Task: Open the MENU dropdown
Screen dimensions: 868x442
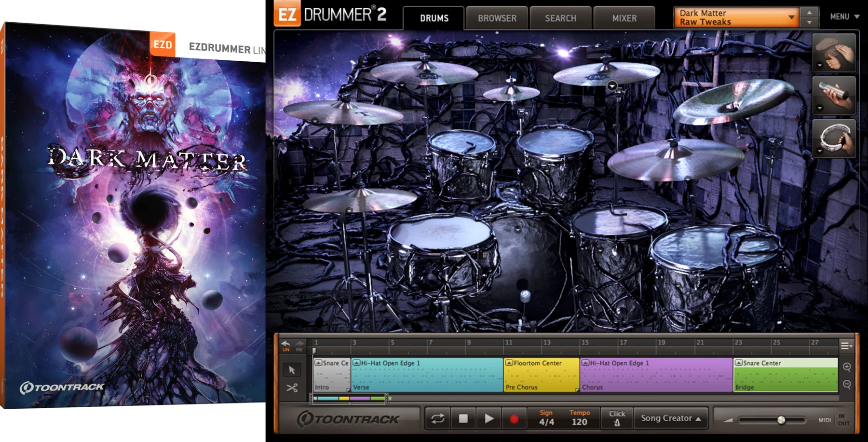Action: [844, 17]
